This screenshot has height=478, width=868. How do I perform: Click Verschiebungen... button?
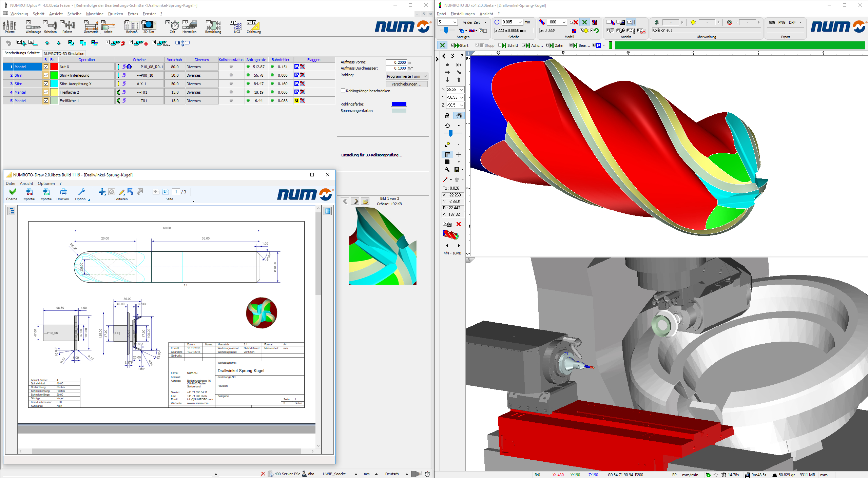pyautogui.click(x=407, y=84)
